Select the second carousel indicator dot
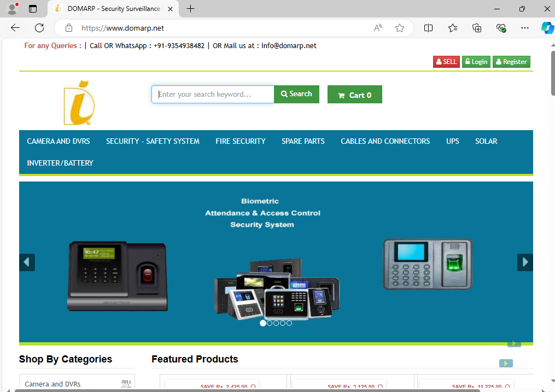 tap(270, 323)
